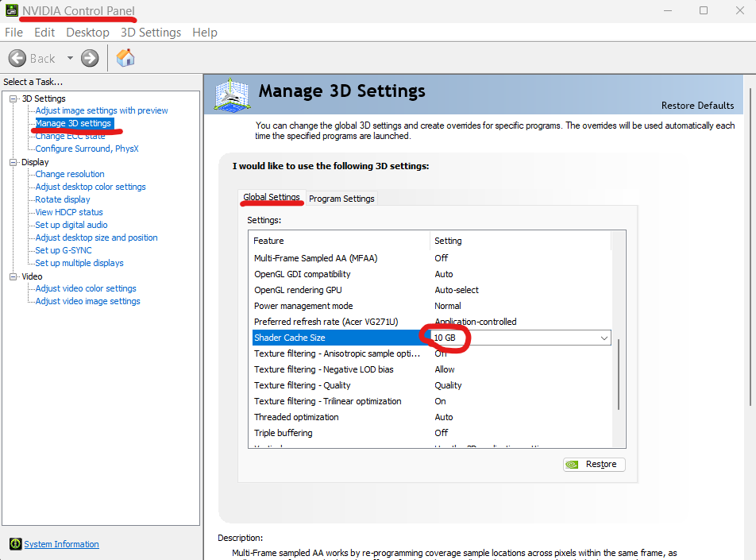This screenshot has height=560, width=756.
Task: Open the Edit menu
Action: (44, 33)
